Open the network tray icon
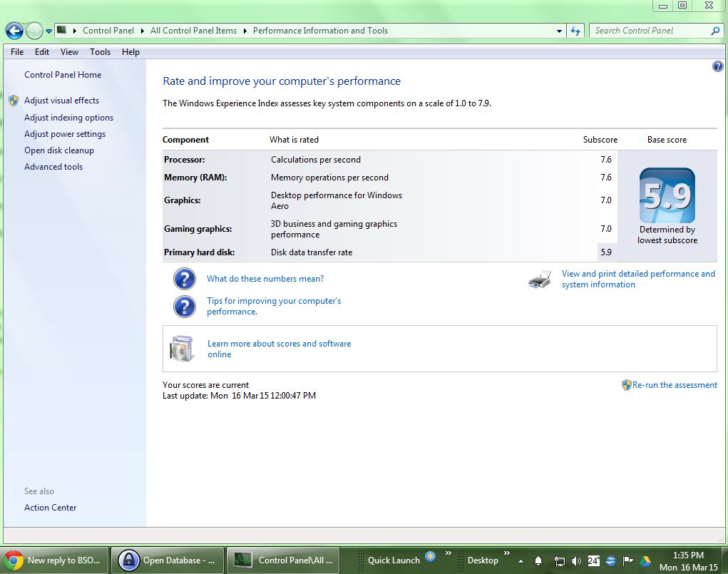The width and height of the screenshot is (728, 574). point(560,561)
